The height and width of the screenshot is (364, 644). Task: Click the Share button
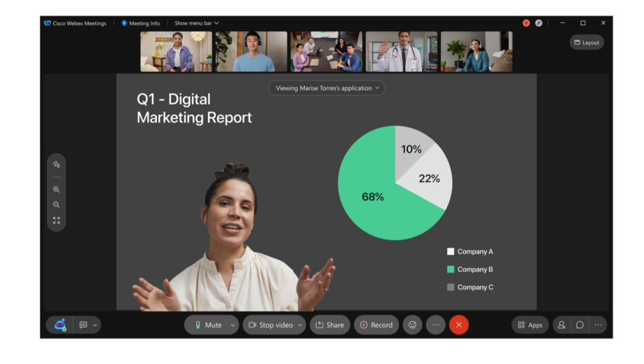point(329,325)
